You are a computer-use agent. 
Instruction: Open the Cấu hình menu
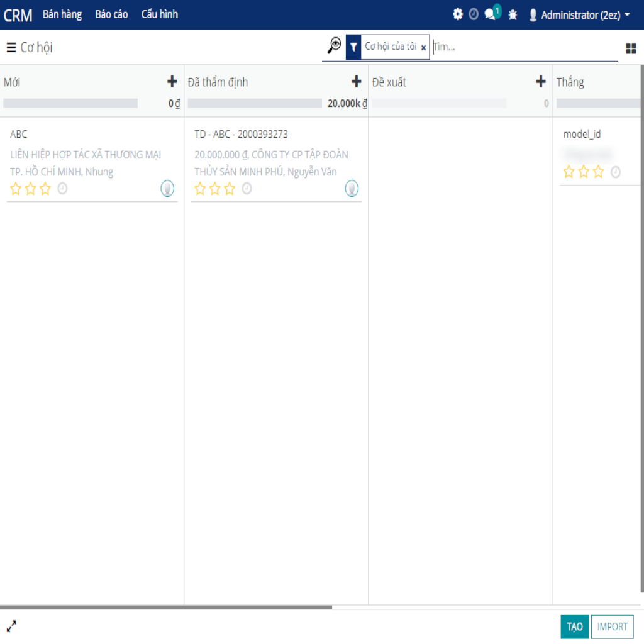point(159,14)
